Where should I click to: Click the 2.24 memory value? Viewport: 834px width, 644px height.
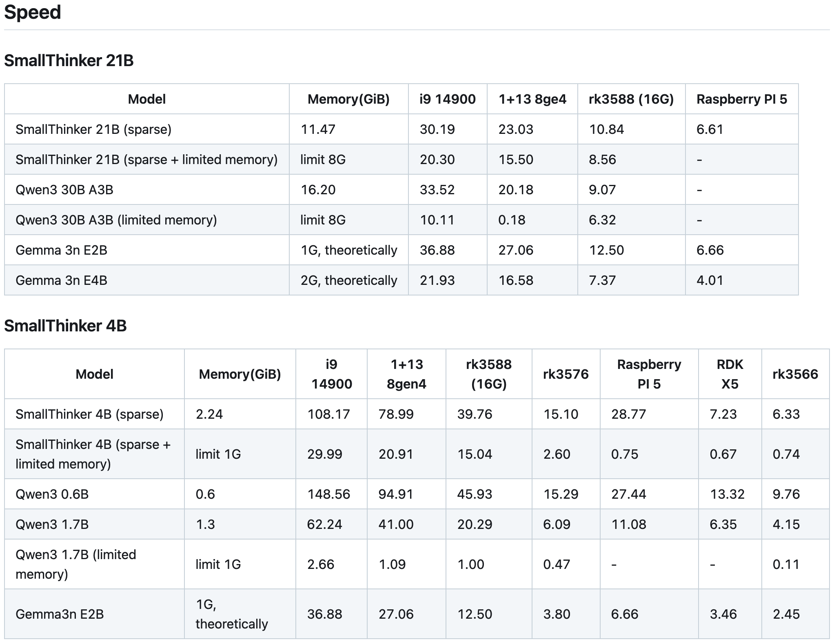coord(209,414)
